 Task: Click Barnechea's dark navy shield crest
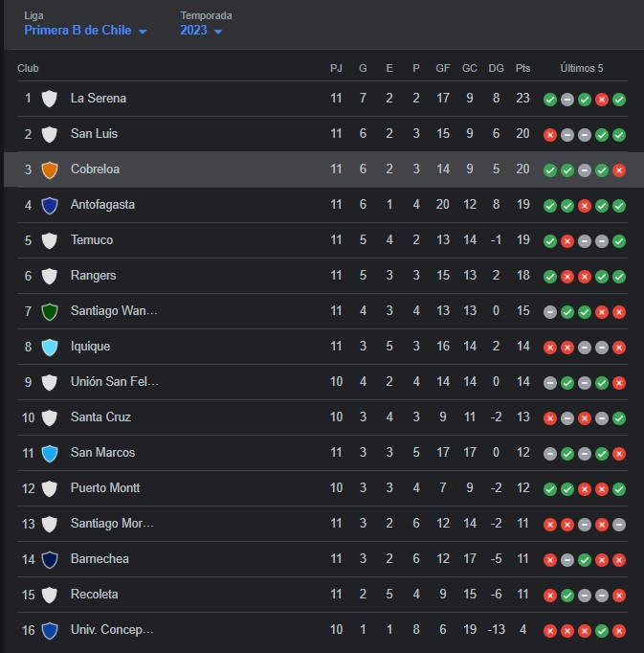50,559
